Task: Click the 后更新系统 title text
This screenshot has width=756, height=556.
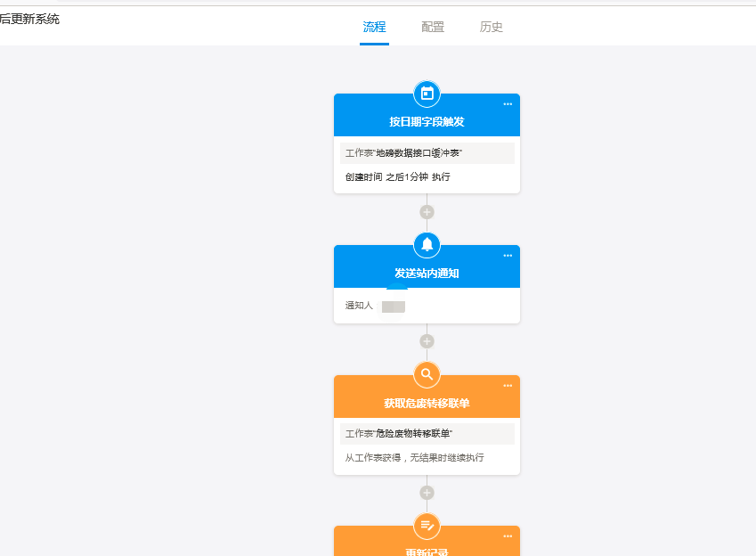Action: (x=31, y=18)
